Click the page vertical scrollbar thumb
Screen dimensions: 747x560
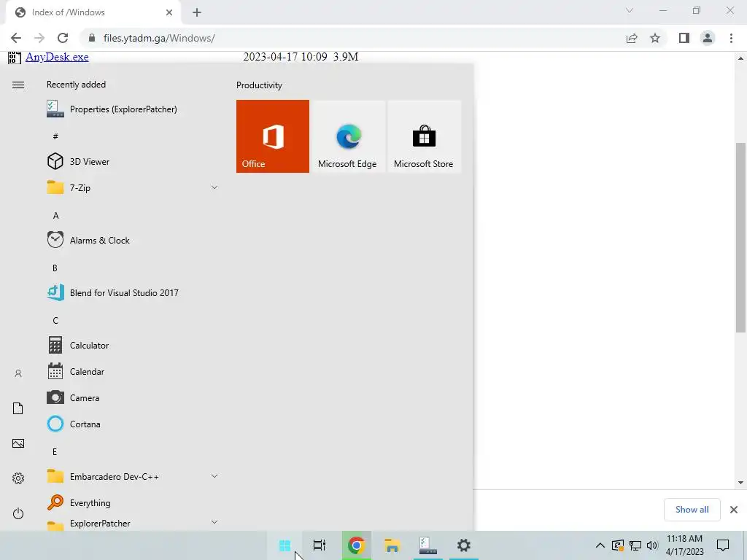(740, 238)
